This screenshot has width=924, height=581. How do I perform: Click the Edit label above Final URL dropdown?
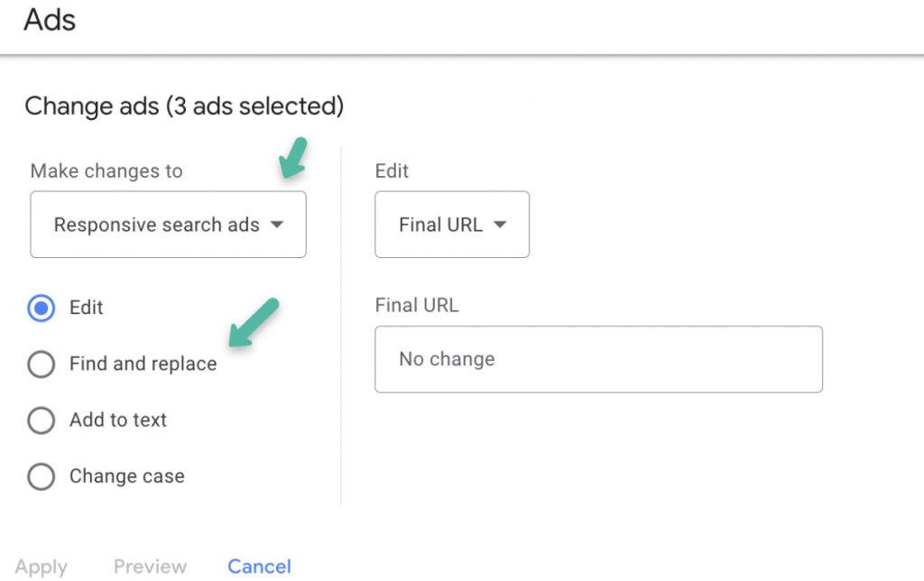[392, 171]
